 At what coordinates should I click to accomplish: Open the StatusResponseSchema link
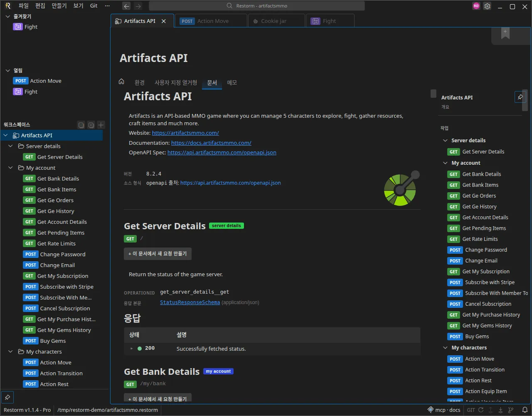pyautogui.click(x=190, y=302)
